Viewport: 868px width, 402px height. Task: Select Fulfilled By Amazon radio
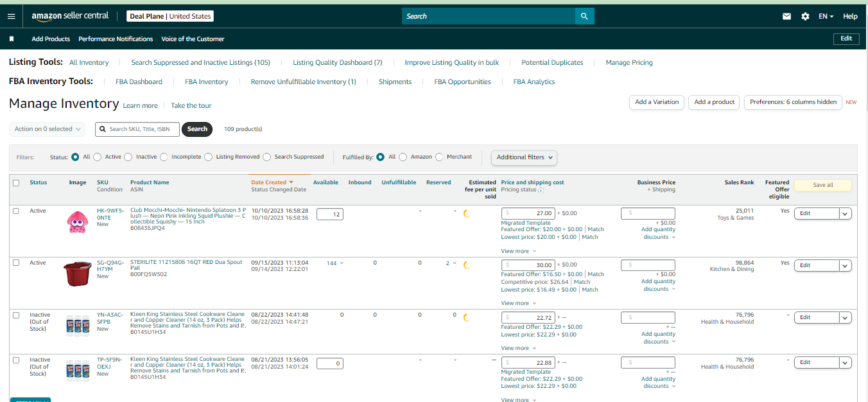coord(403,157)
